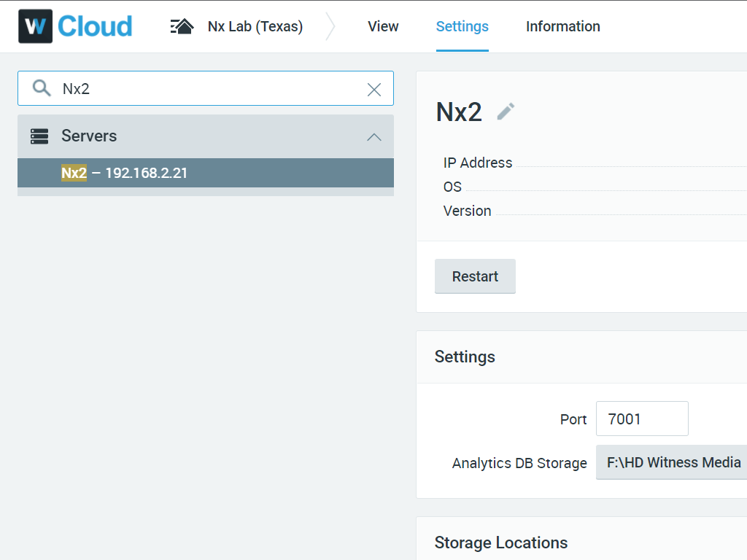The height and width of the screenshot is (560, 747).
Task: Open the Nx Lab (Texas) system breadcrumb
Action: pyautogui.click(x=255, y=27)
